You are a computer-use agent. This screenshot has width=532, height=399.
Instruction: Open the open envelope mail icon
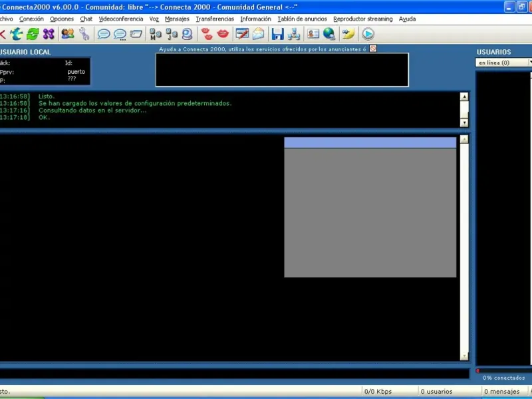(258, 34)
